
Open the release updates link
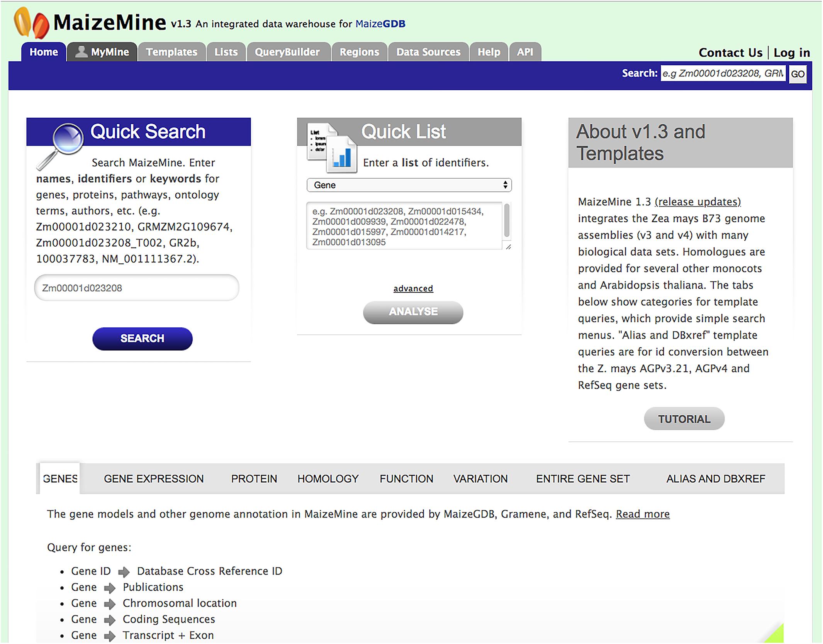pyautogui.click(x=698, y=202)
